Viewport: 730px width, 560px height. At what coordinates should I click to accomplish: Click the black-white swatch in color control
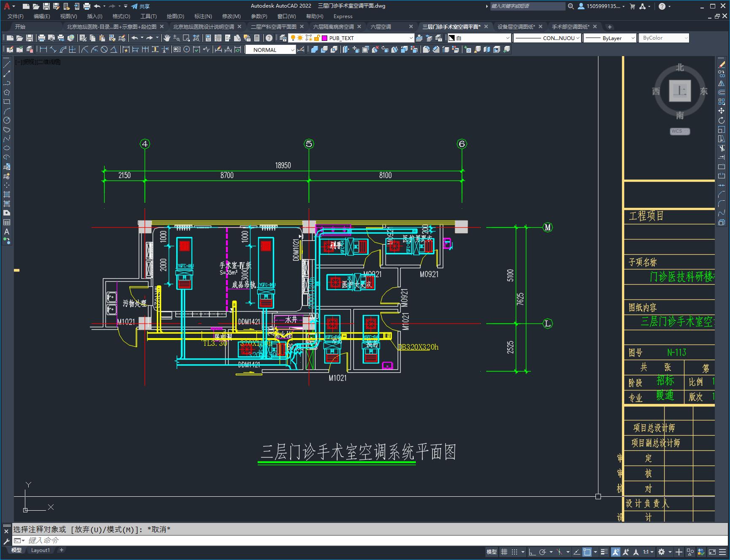pyautogui.click(x=452, y=38)
